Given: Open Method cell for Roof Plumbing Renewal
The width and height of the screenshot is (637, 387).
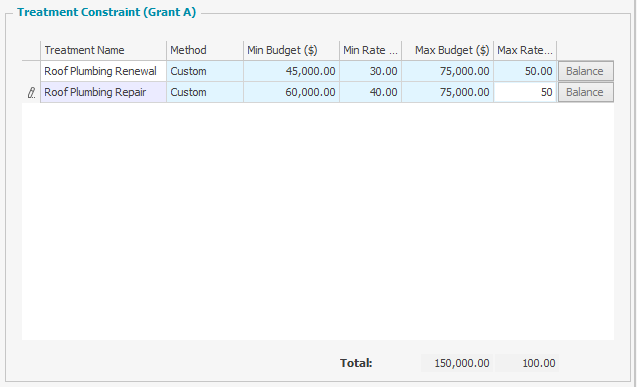Looking at the screenshot, I should [205, 71].
